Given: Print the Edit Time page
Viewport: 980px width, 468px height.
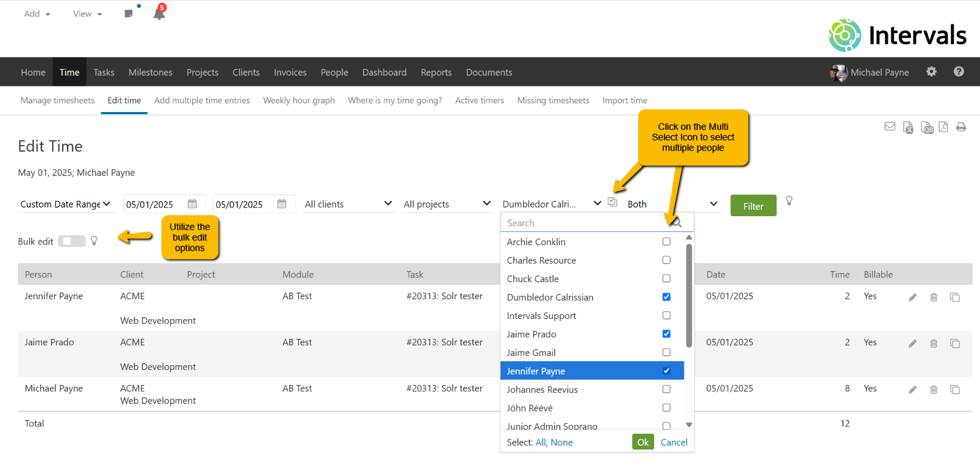Looking at the screenshot, I should [961, 127].
